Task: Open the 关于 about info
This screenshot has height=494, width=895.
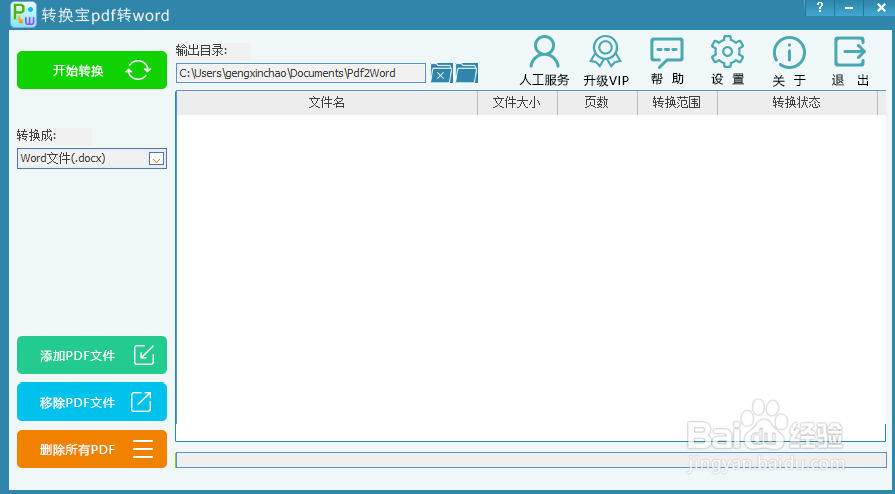Action: 789,61
